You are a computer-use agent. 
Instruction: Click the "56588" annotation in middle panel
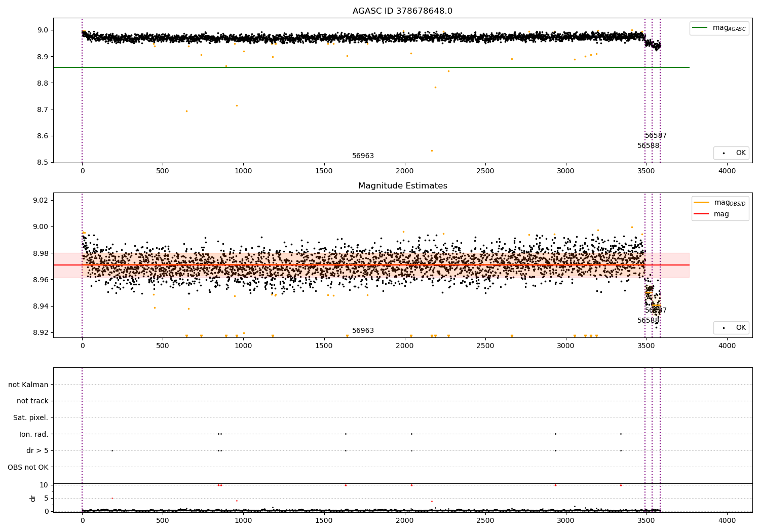tap(649, 321)
